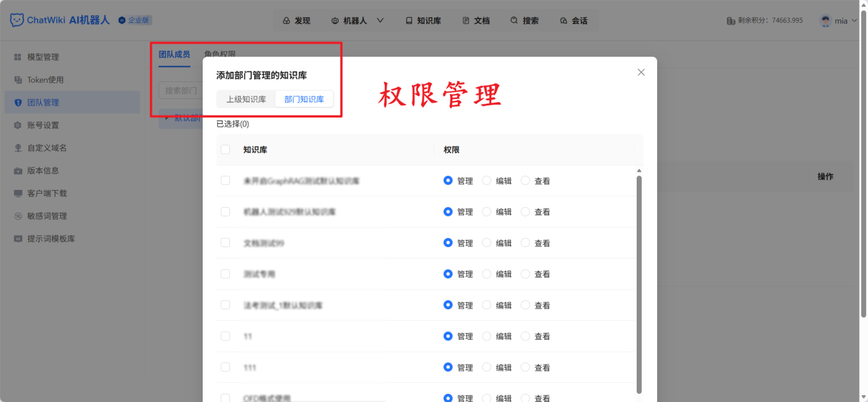
Task: Expand the 机器人 dropdown arrow
Action: 381,20
